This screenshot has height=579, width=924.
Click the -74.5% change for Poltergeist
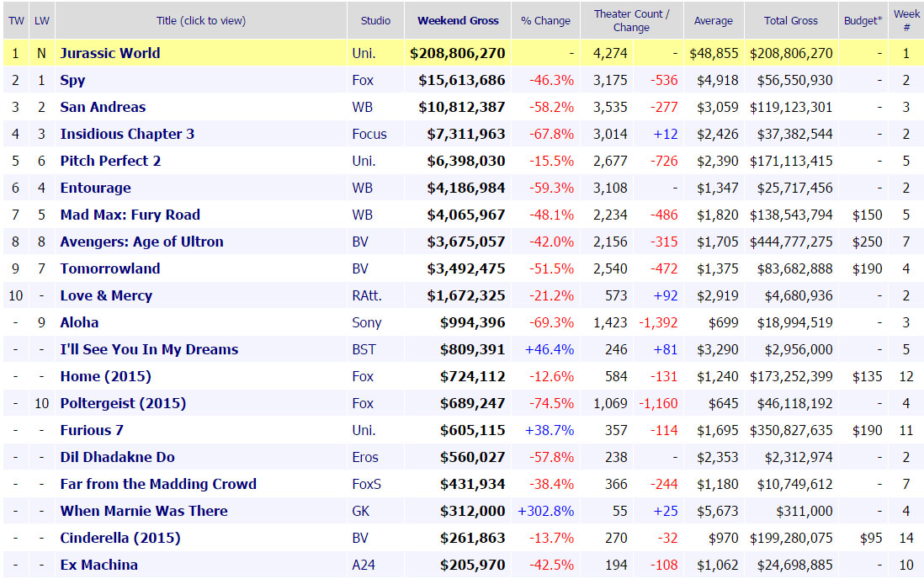pos(551,403)
